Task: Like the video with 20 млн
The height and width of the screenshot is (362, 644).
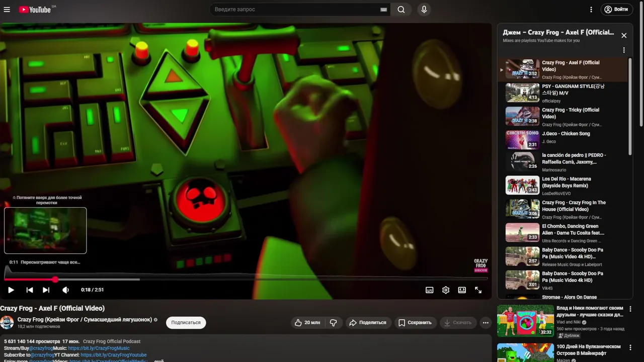Action: point(307,323)
